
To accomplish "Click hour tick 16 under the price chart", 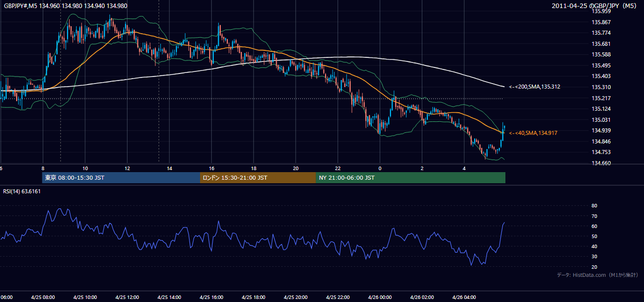I will coord(212,168).
